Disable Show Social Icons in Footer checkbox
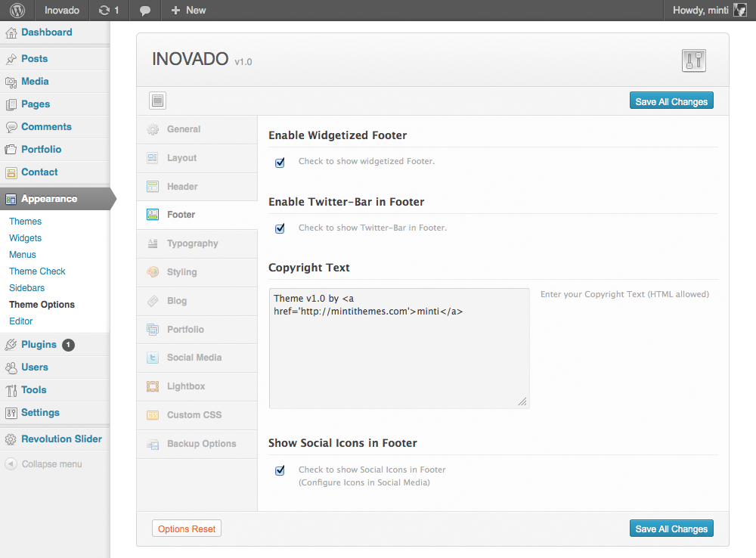 click(x=280, y=470)
